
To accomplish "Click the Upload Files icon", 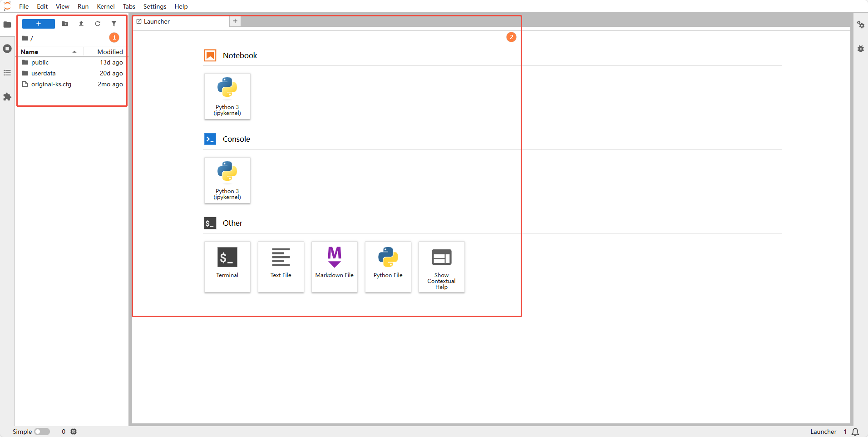I will tap(81, 24).
